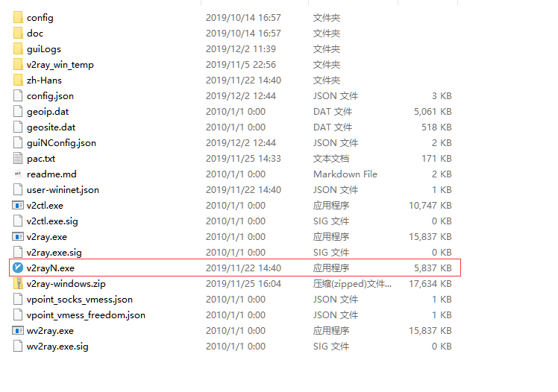Click the guiNConfig.json file name
The width and height of the screenshot is (558, 392).
61,142
